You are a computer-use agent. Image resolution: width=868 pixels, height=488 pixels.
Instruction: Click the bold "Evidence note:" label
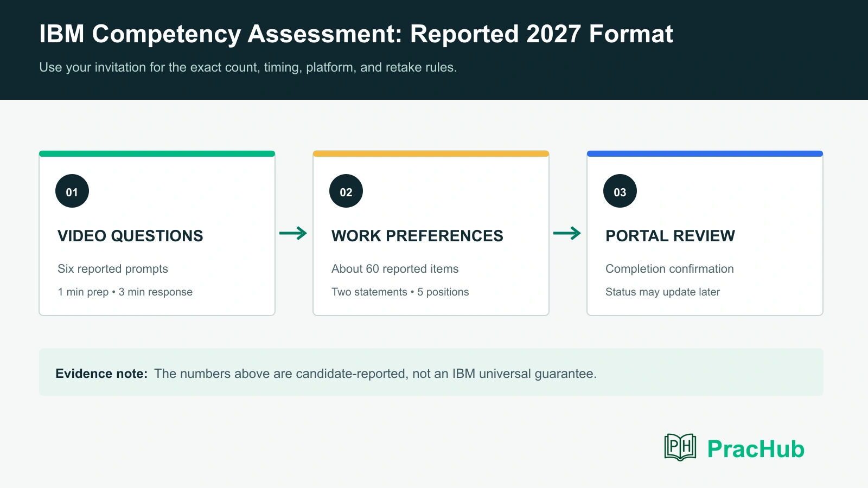[101, 374]
